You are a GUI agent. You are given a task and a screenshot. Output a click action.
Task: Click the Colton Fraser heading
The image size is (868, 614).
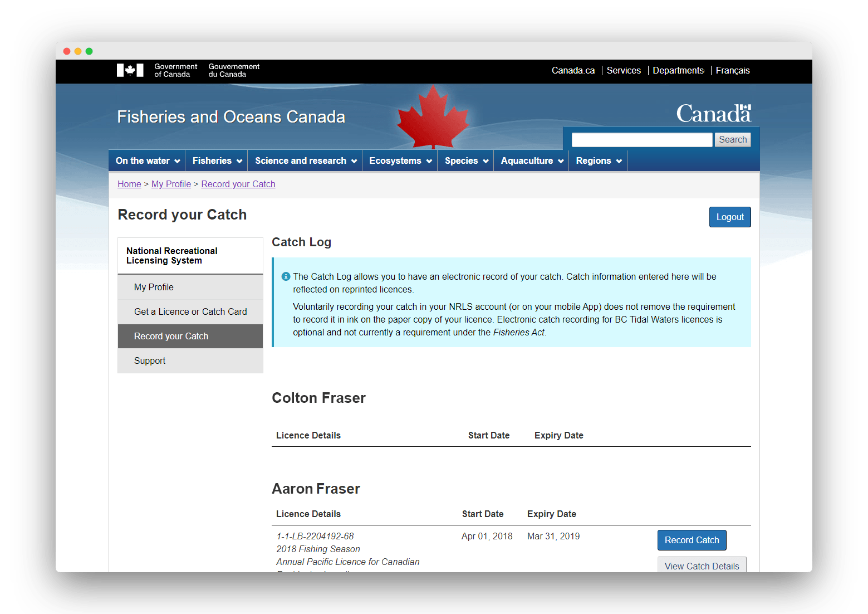coord(318,398)
